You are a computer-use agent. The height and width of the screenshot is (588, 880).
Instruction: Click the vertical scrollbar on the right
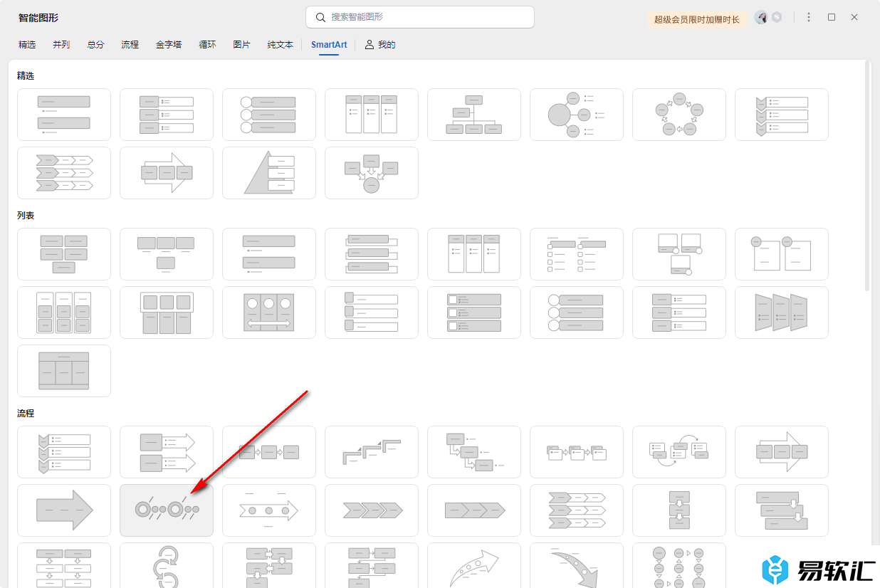[x=866, y=178]
